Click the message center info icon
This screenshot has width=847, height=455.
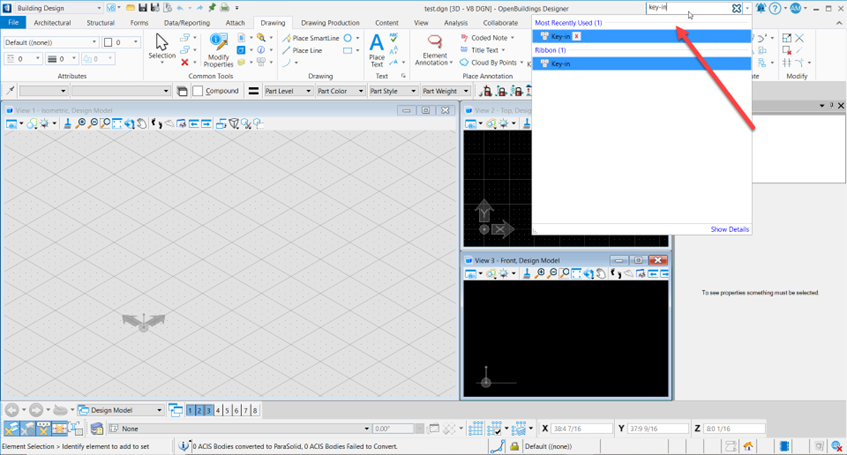coord(184,446)
